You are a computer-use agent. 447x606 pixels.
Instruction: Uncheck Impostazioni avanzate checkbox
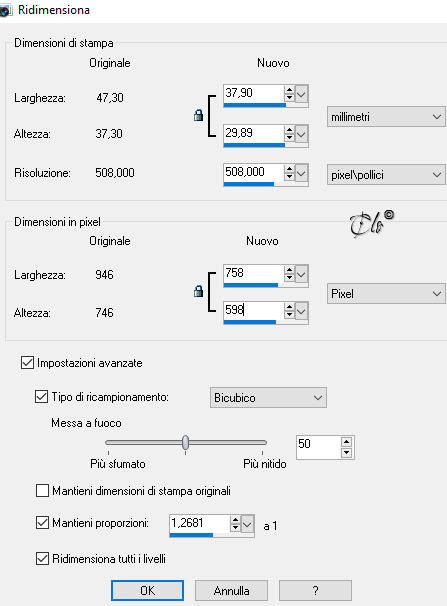coord(27,363)
